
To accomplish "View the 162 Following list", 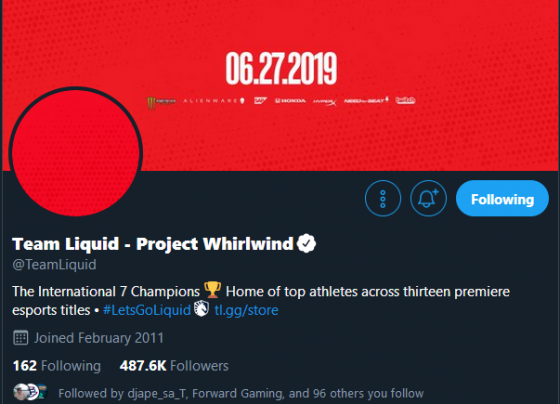I will pos(57,366).
